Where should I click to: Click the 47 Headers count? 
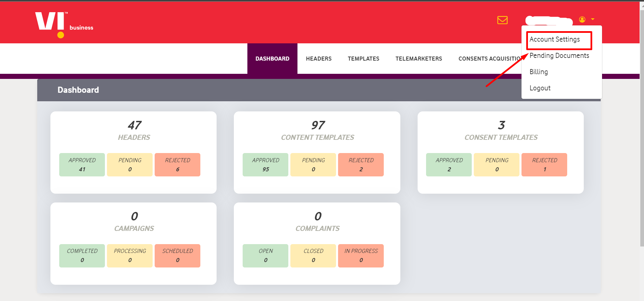click(x=134, y=125)
